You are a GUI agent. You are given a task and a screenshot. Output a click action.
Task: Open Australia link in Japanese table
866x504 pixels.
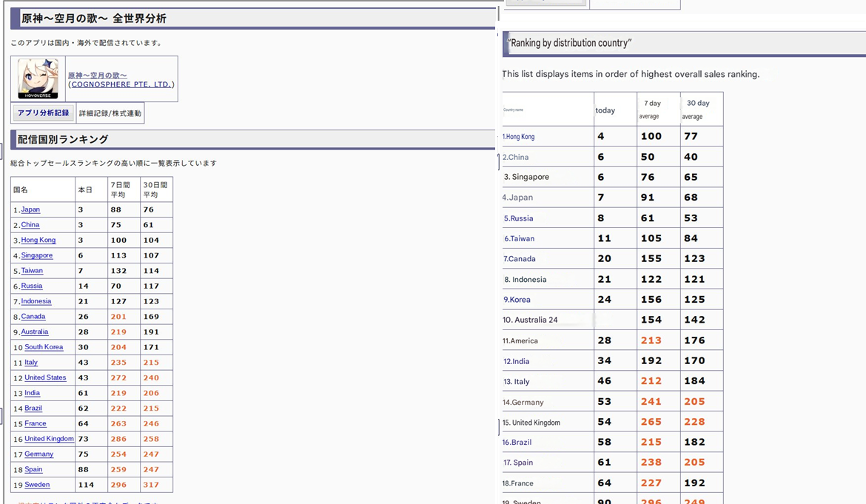[x=35, y=332]
